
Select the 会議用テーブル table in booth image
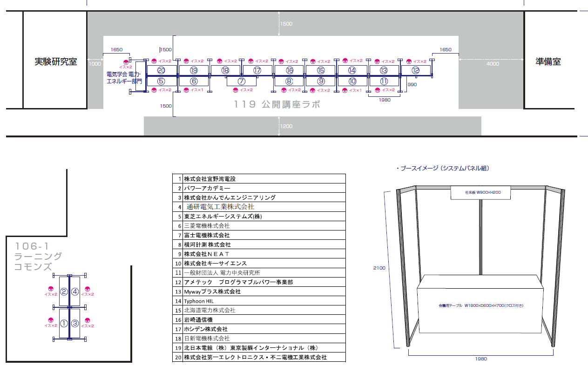[480, 306]
